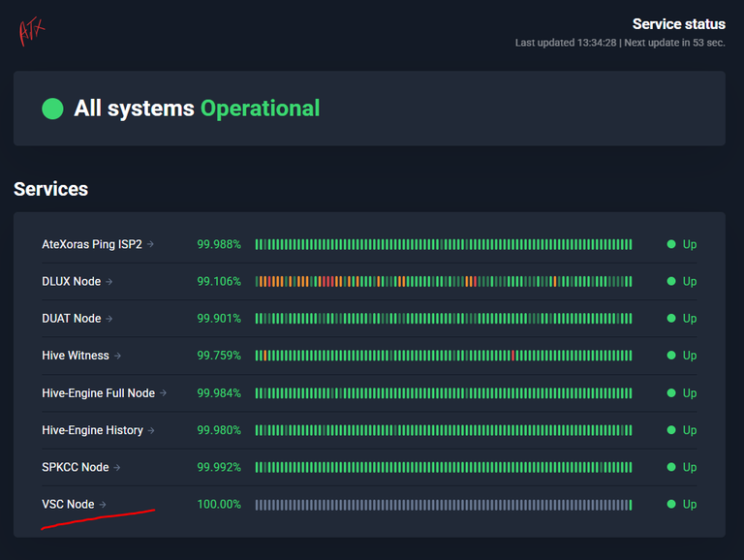Screen dimensions: 744x560
Task: Click the green status dot for DUAT Node
Action: click(671, 318)
